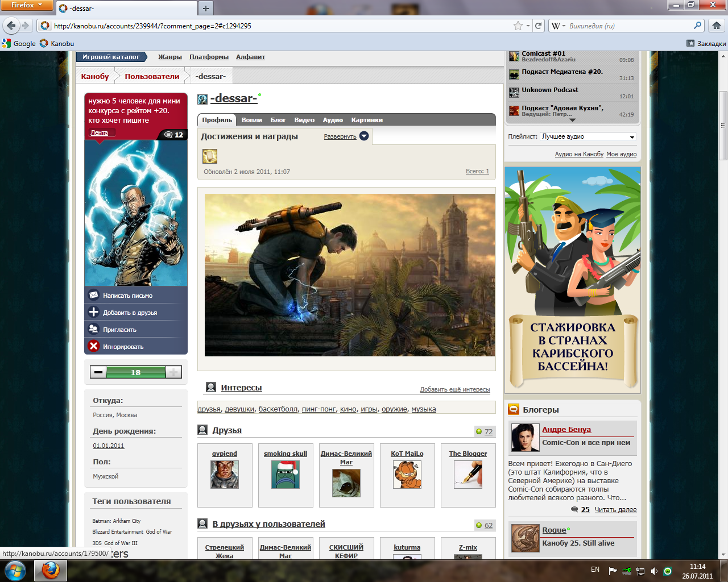Open the Закладки bookmarks menu
Screen dimensions: 728x582
tap(706, 43)
